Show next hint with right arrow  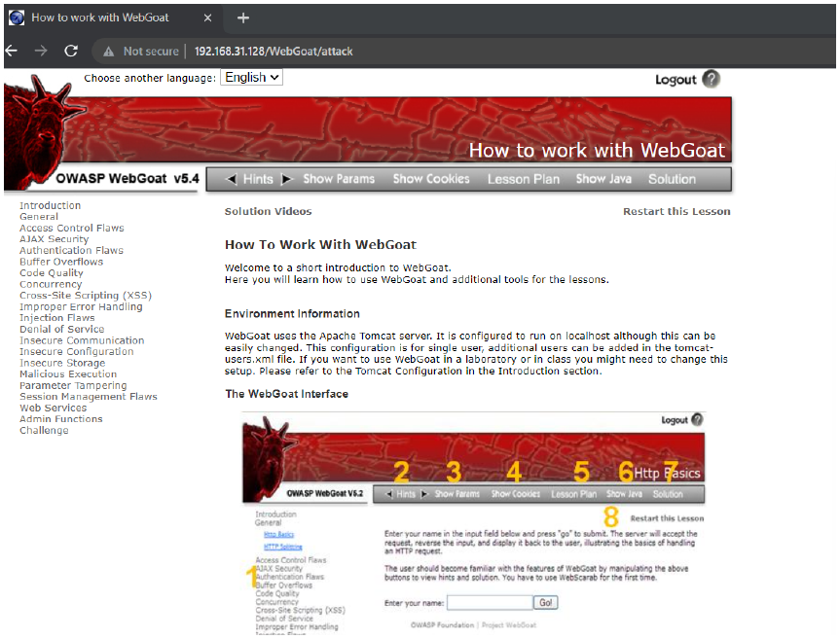coord(287,179)
